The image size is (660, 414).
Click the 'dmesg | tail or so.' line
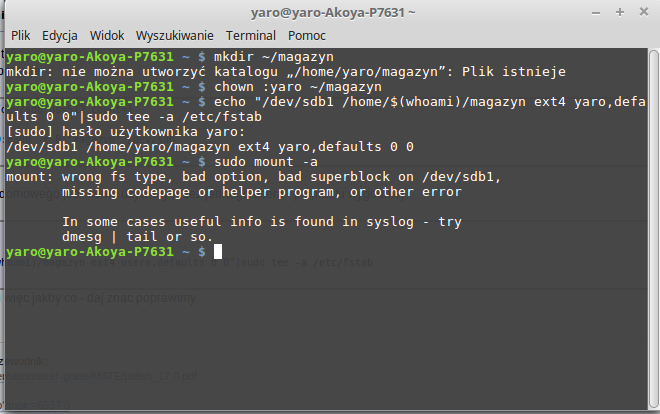point(137,237)
